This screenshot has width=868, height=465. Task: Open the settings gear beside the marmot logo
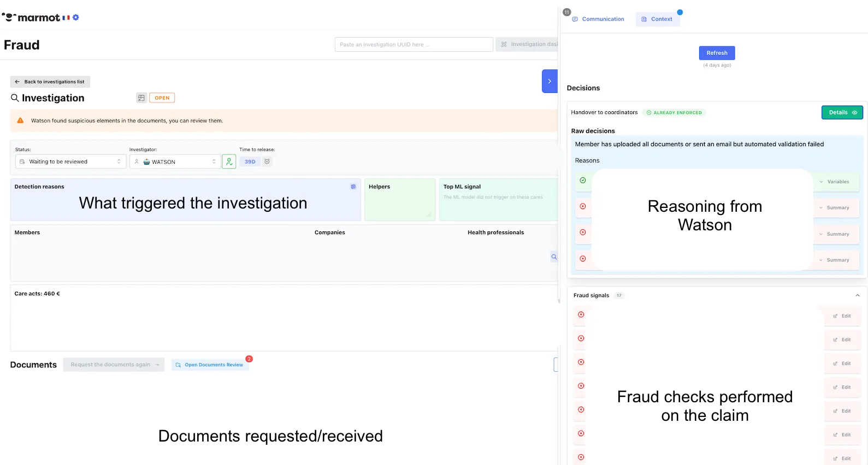pos(76,17)
